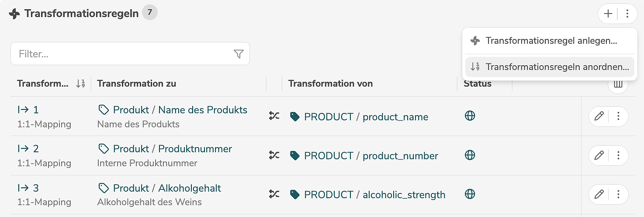Click the plus icon to add rule
Image resolution: width=644 pixels, height=217 pixels.
[x=608, y=14]
